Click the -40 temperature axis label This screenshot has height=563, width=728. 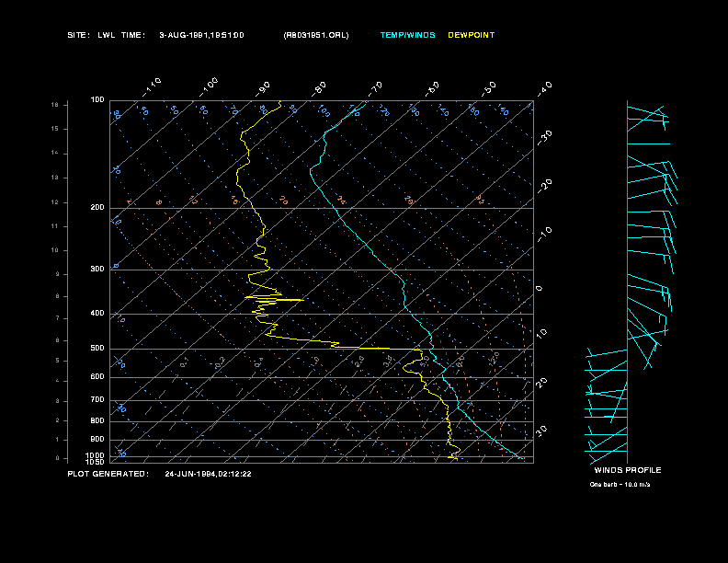pos(545,89)
